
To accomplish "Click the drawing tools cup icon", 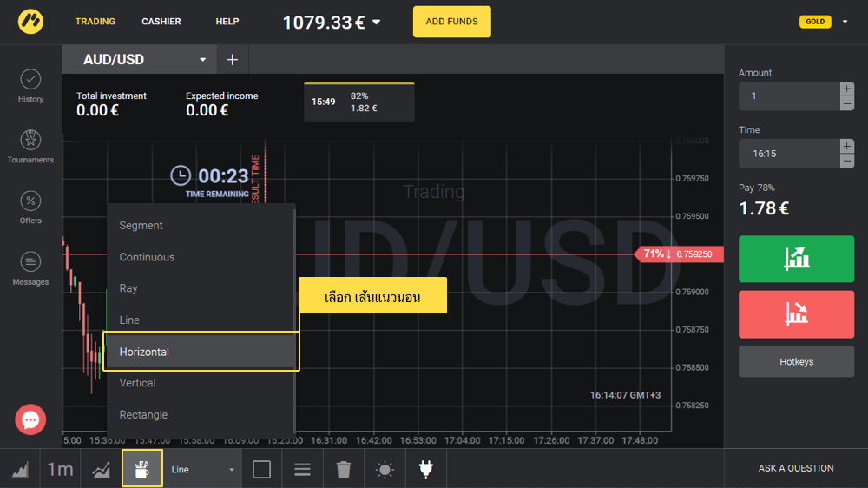I will tap(141, 469).
